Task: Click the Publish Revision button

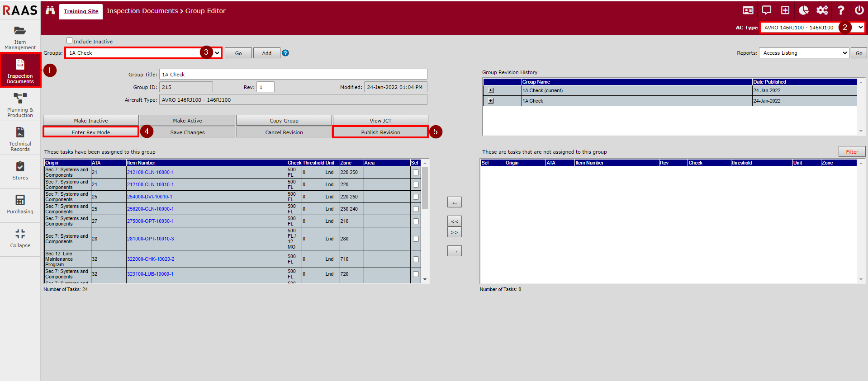Action: (x=380, y=132)
